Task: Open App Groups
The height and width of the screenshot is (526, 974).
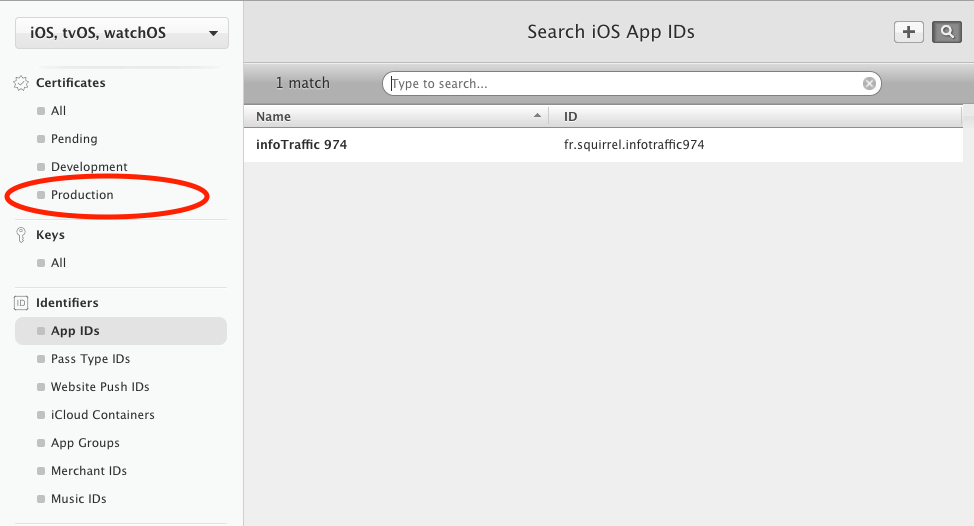Action: pos(85,443)
